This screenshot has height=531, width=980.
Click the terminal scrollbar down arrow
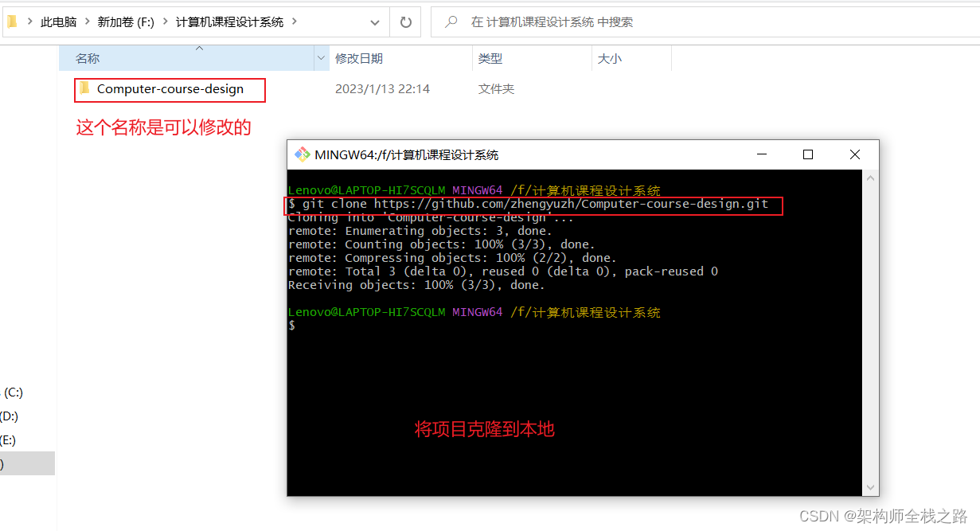click(870, 487)
